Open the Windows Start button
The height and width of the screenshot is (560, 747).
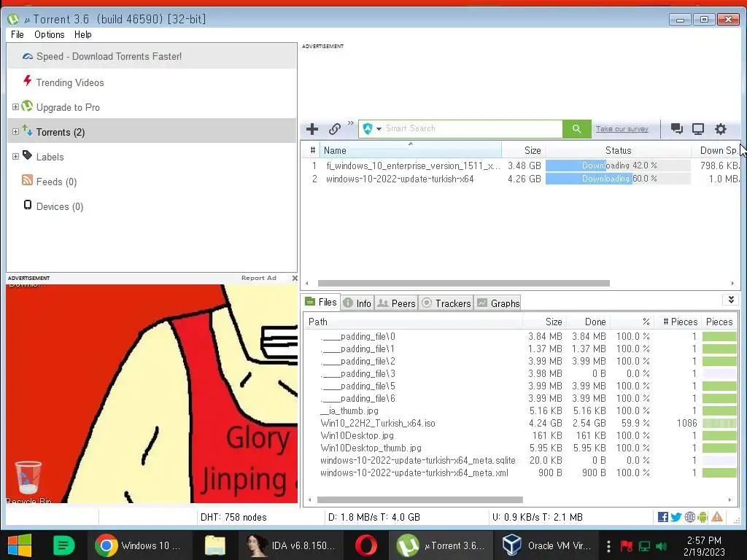(x=20, y=545)
